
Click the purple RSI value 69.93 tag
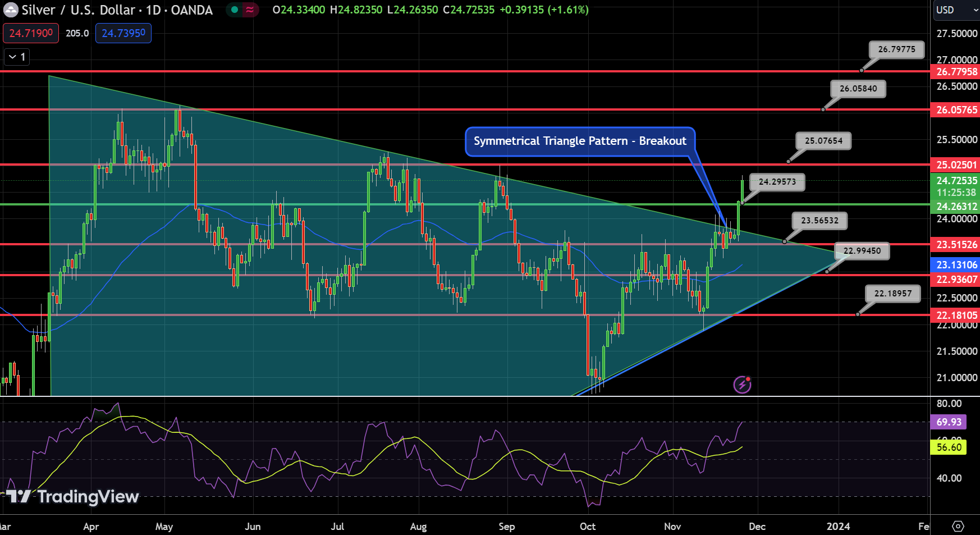(949, 422)
